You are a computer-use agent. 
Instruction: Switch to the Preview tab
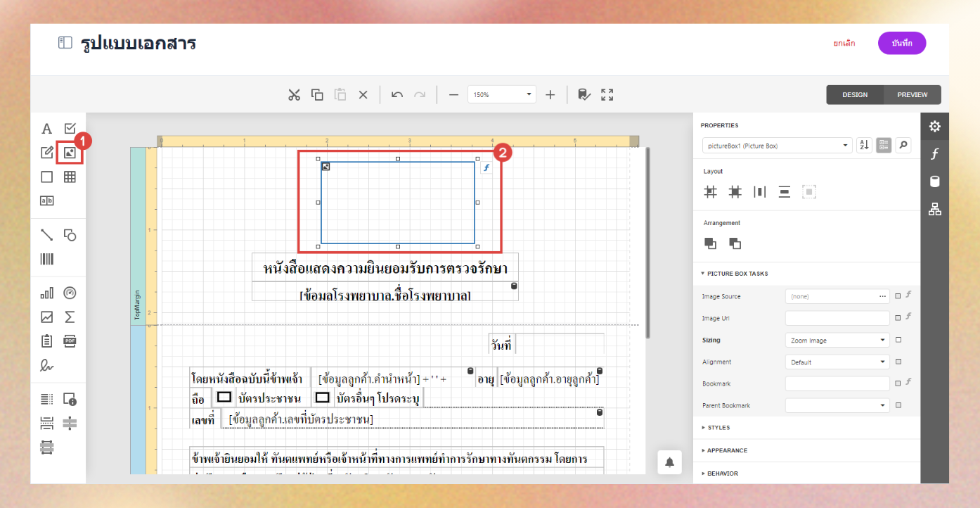click(912, 95)
